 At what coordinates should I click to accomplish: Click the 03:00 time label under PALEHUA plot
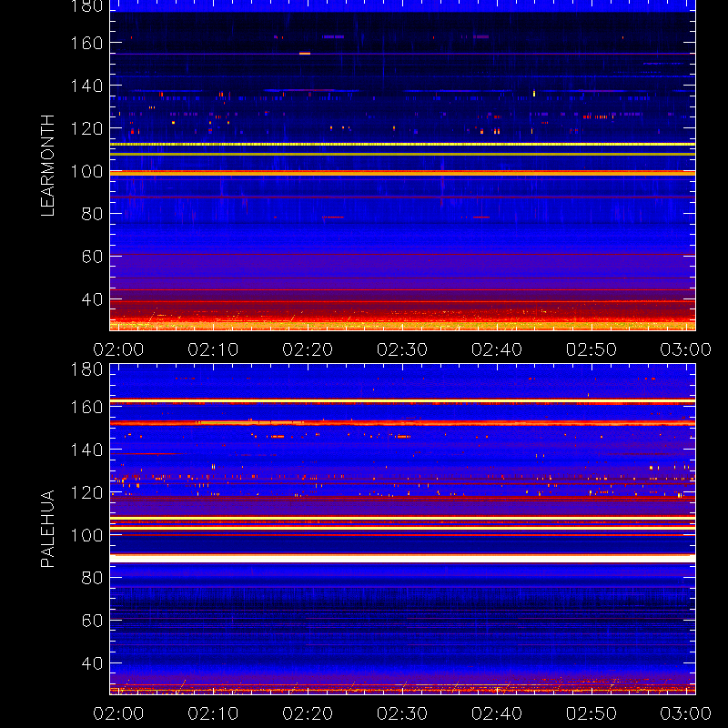(686, 713)
